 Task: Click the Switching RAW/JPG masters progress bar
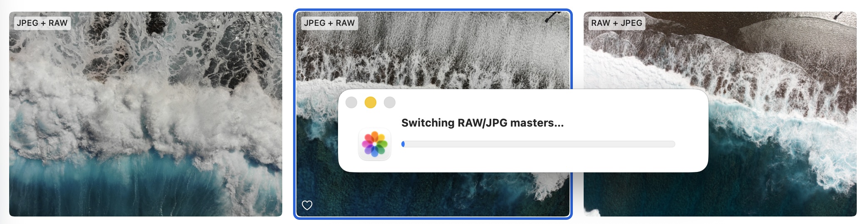tap(538, 144)
